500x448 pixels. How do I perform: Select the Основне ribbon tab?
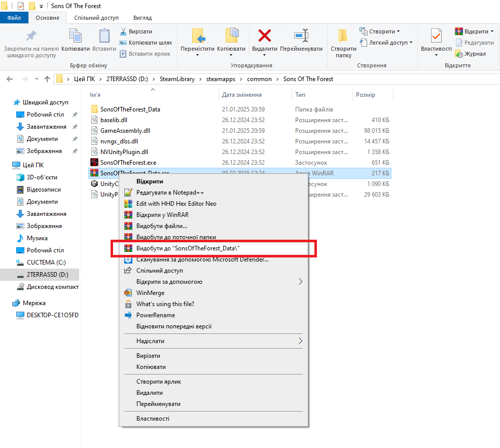(47, 18)
